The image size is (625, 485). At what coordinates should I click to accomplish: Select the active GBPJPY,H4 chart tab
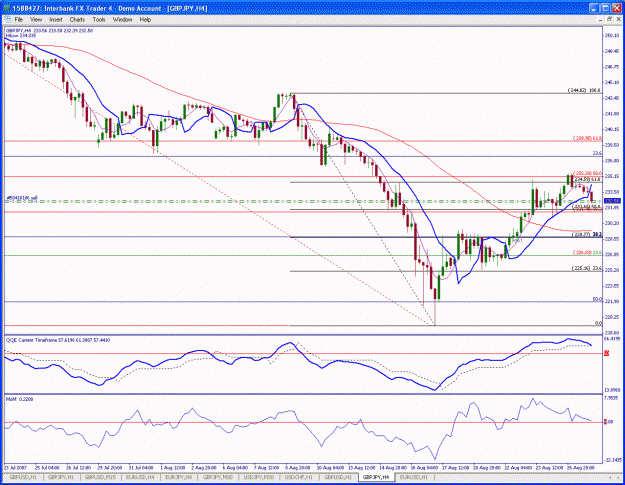376,477
